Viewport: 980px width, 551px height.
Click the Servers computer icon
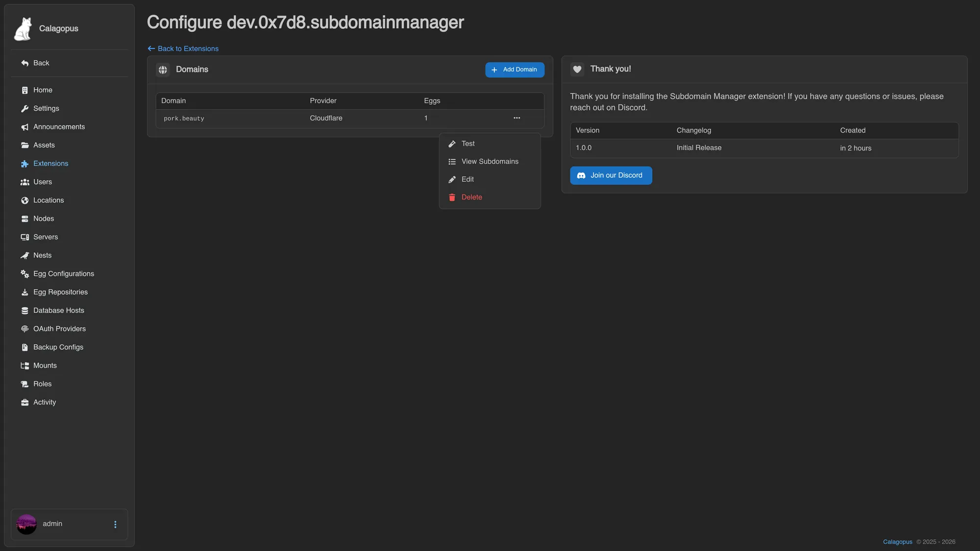pos(25,237)
